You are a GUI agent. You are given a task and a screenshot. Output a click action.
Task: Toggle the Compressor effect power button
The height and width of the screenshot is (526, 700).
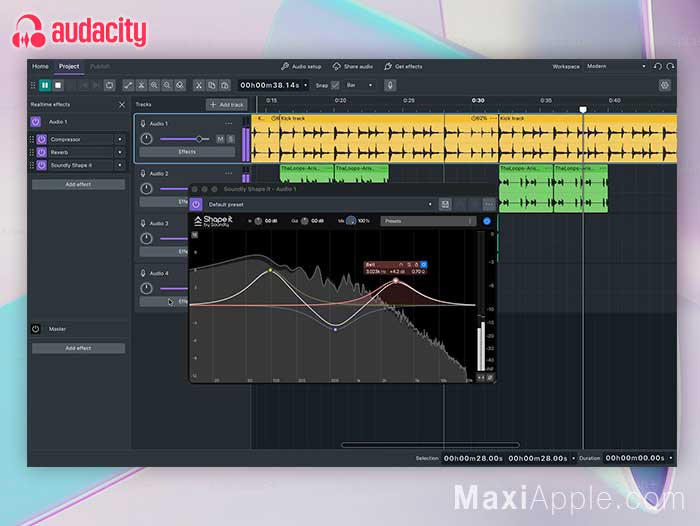click(42, 139)
